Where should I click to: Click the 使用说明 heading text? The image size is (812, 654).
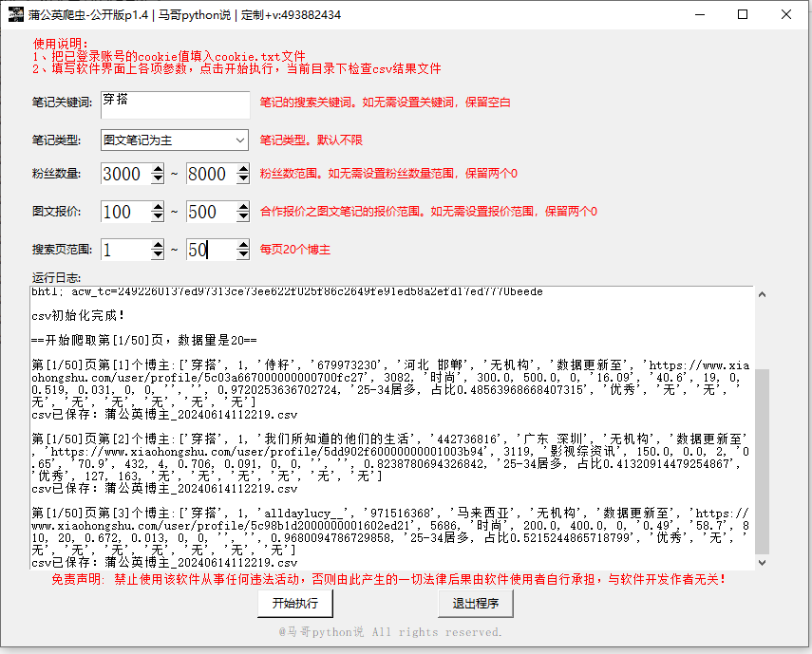pos(60,44)
